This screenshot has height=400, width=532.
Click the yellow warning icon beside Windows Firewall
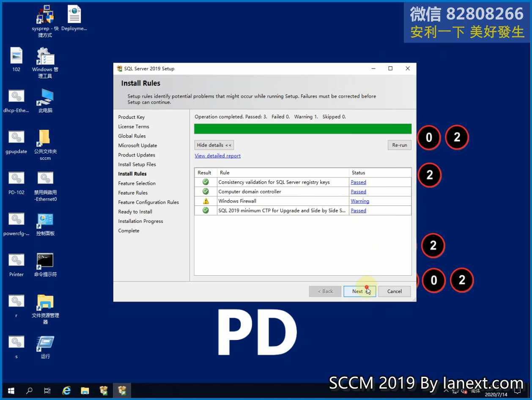(x=206, y=201)
